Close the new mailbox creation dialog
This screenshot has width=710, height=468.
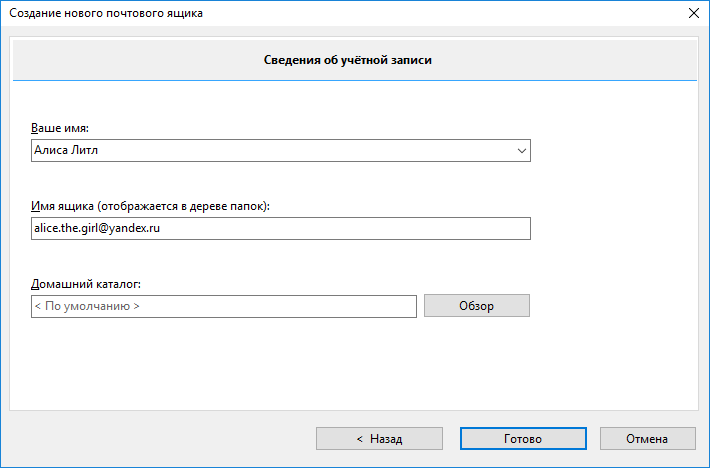coord(693,13)
